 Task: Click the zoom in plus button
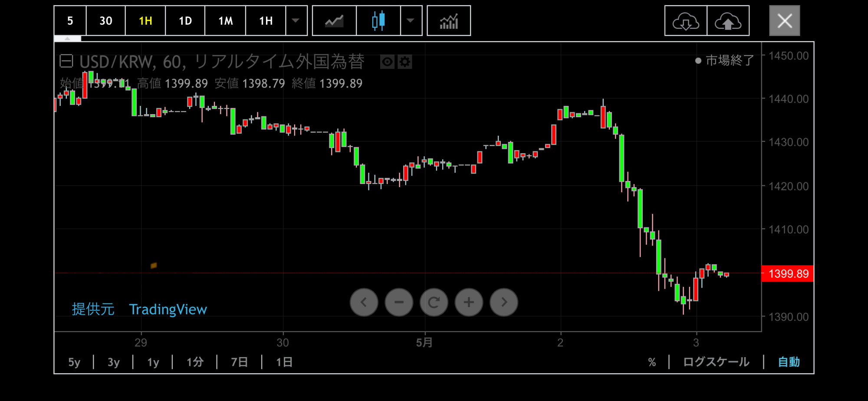(x=469, y=302)
